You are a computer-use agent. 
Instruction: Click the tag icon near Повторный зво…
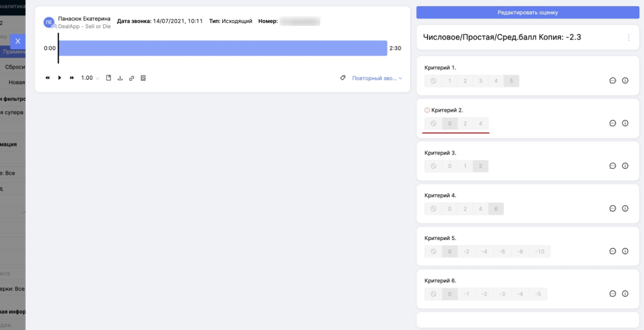click(343, 78)
